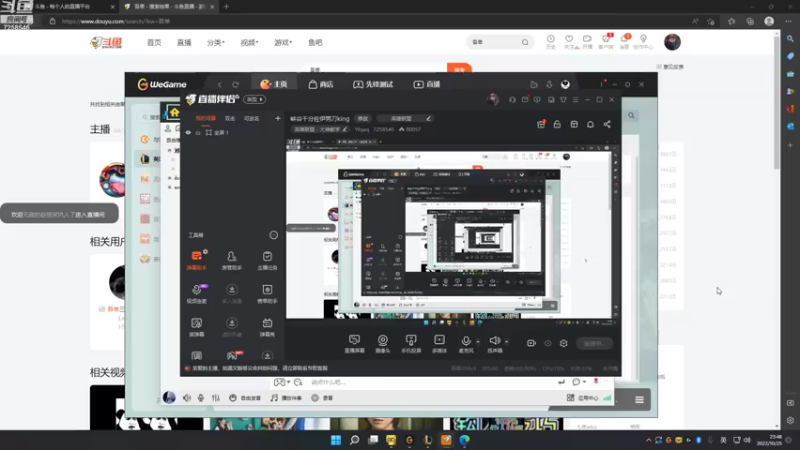800x450 pixels.
Task: Open the layout icon next to the lock
Action: (574, 124)
